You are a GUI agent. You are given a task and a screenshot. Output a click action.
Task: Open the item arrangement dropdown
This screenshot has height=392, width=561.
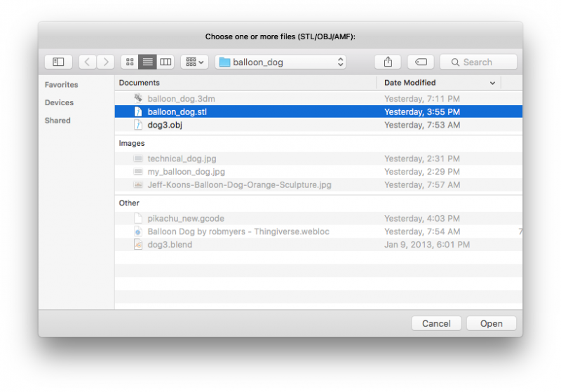(x=194, y=62)
